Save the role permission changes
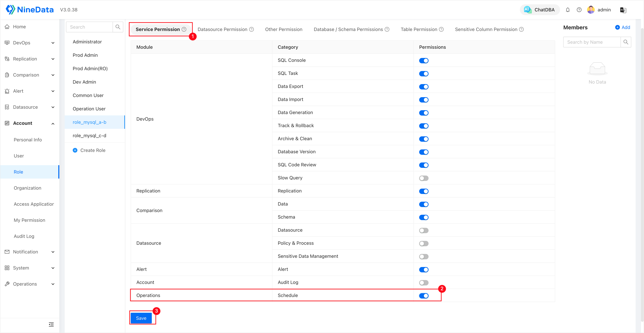The height and width of the screenshot is (333, 644). click(141, 318)
